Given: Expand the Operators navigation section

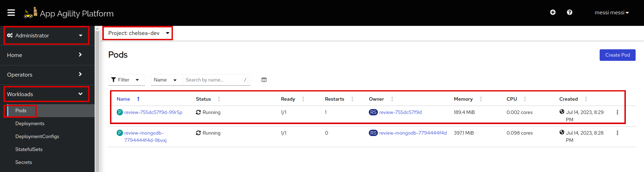Looking at the screenshot, I should [45, 74].
